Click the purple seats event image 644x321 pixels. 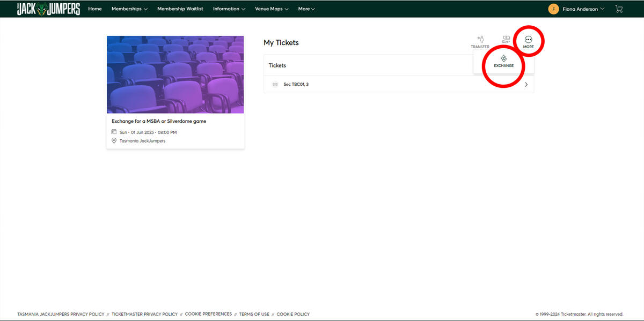click(175, 74)
